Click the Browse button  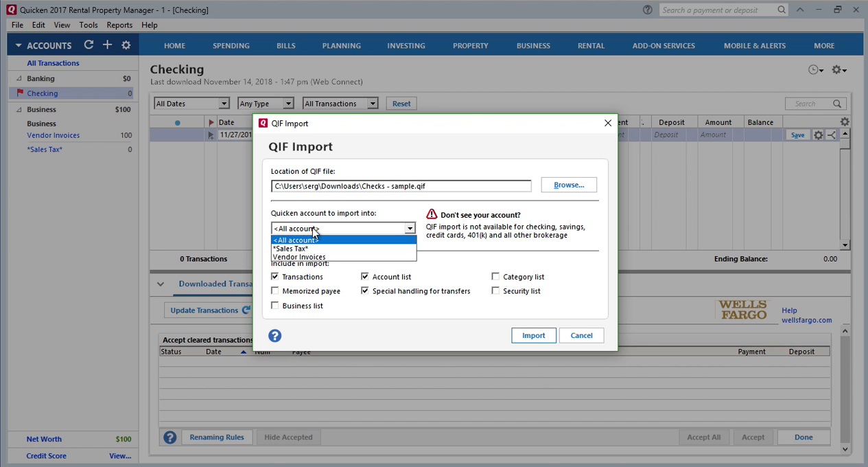coord(569,185)
